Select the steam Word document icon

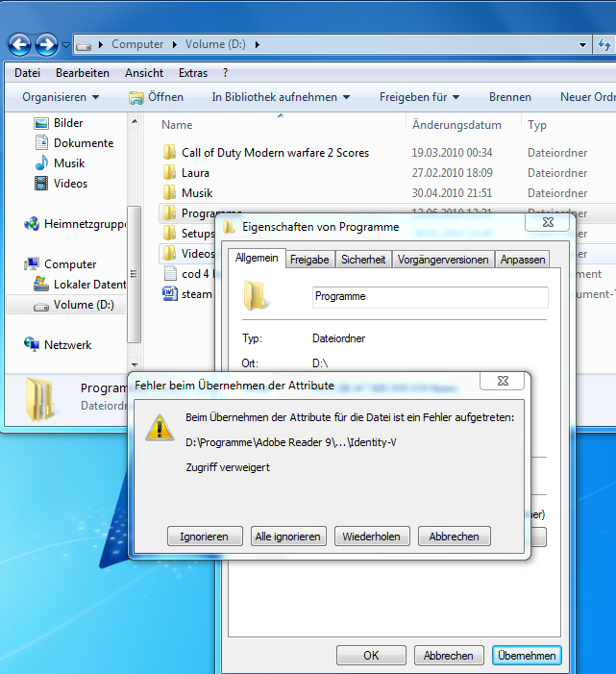(x=170, y=294)
